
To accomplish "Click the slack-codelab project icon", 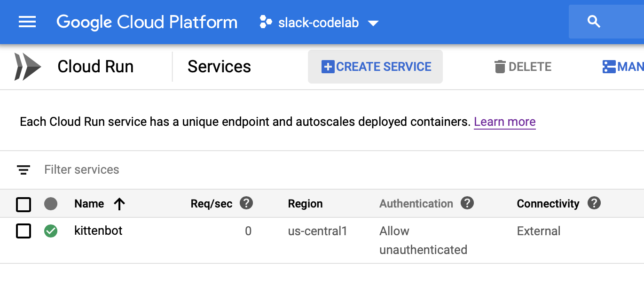I will click(x=266, y=22).
